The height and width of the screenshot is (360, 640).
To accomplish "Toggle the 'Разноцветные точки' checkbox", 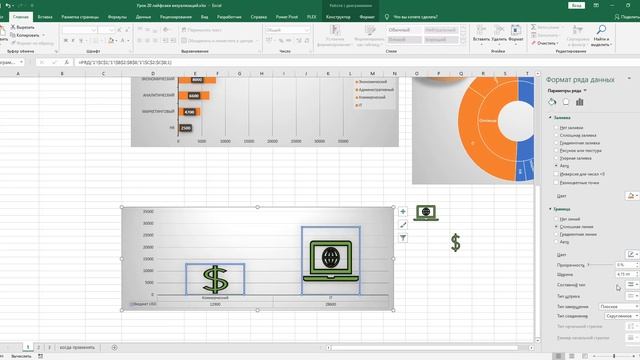I will 556,182.
